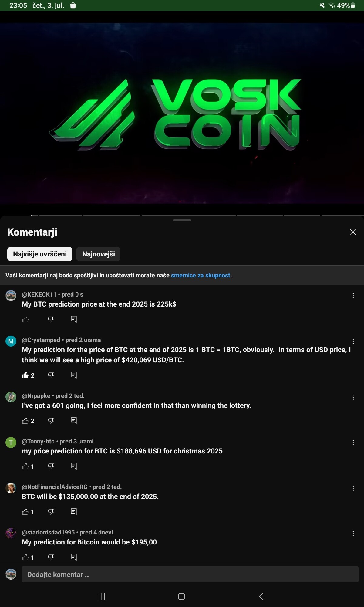
Task: Open options menu for @Crystamped comment
Action: point(353,341)
